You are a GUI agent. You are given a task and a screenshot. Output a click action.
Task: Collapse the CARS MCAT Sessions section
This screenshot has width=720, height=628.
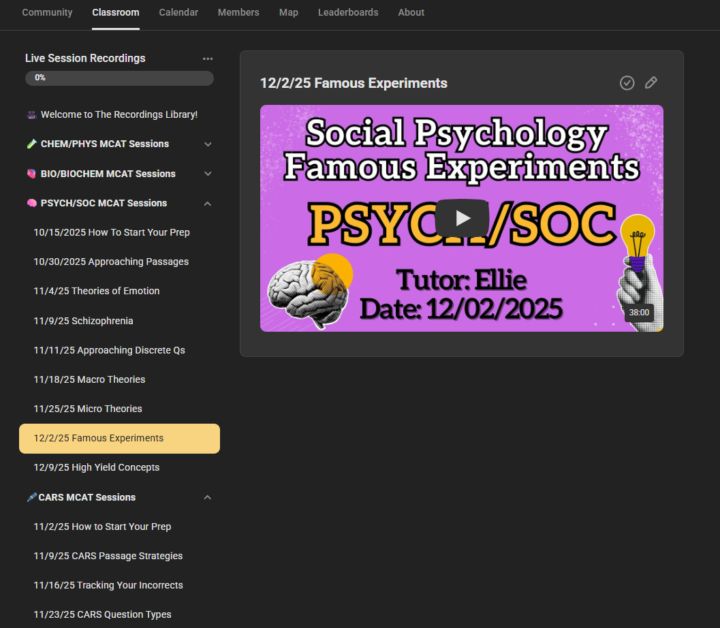point(208,497)
